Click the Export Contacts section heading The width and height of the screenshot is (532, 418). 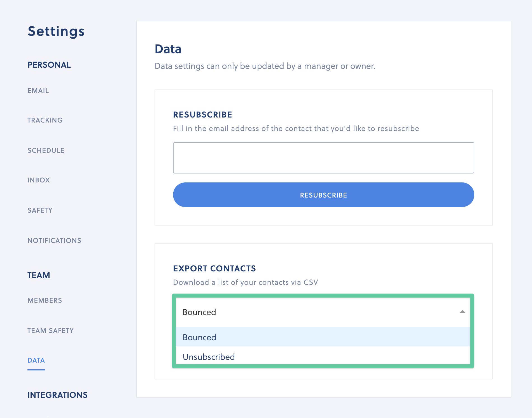(214, 269)
